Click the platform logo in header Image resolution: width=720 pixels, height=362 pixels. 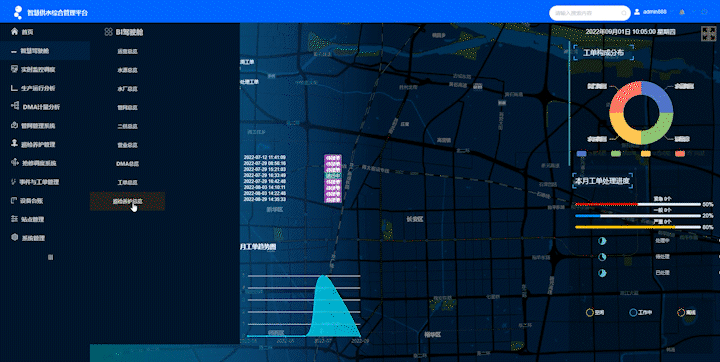17,12
